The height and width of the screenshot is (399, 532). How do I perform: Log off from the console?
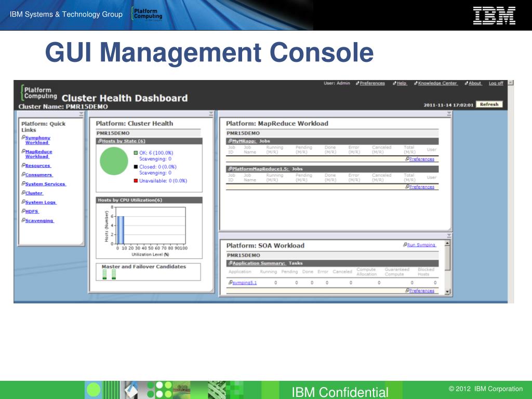[496, 84]
